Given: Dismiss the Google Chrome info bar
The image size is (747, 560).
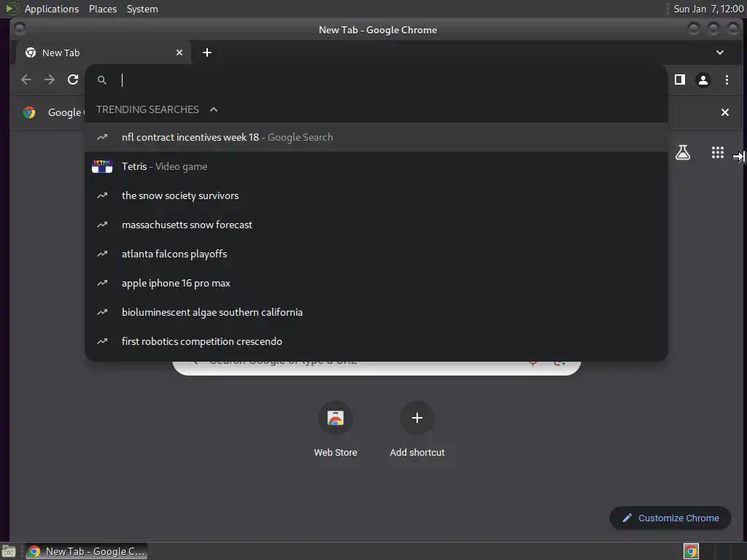Looking at the screenshot, I should click(x=724, y=112).
